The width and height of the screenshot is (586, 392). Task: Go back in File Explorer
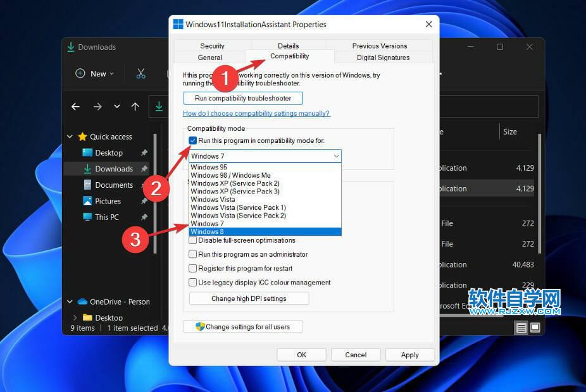coord(75,107)
